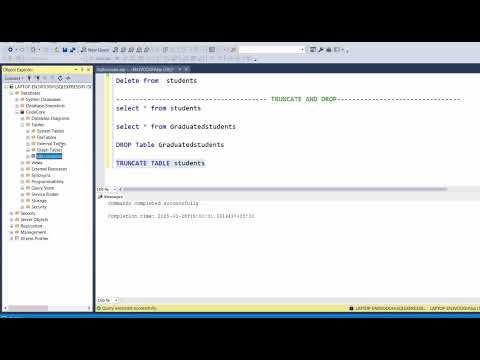Select the CodeCore database
The width and height of the screenshot is (480, 360).
point(35,112)
